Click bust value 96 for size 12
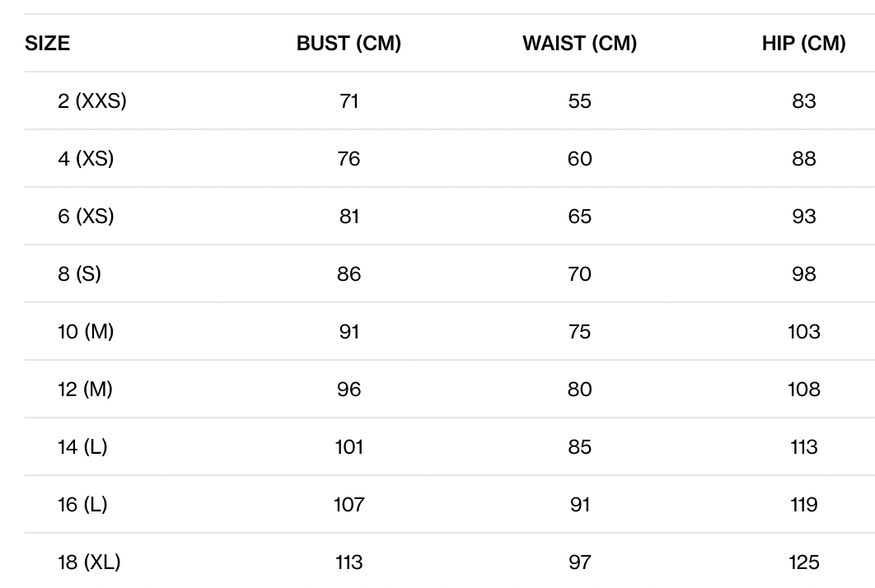Viewport: 875px width, 588px height. pos(349,390)
